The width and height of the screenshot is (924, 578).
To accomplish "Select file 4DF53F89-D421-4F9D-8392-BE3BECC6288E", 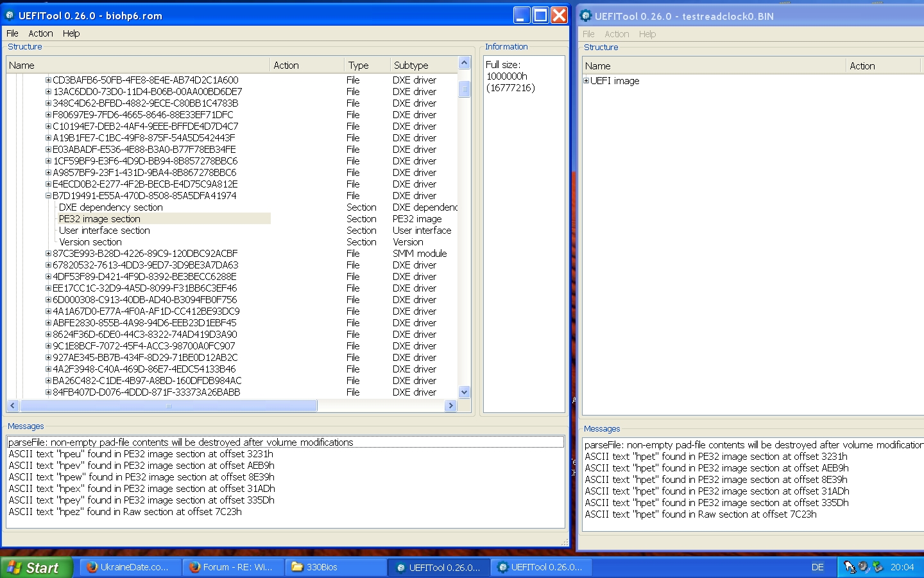I will pos(144,277).
